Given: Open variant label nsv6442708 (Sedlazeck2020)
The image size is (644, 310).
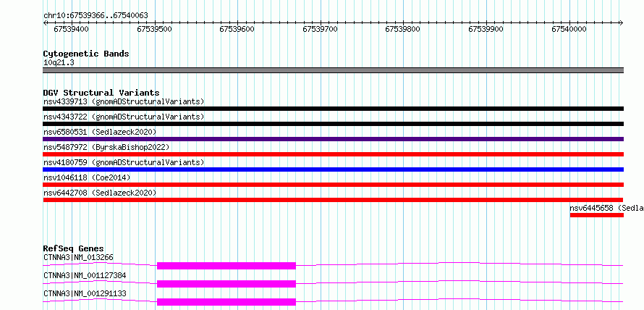Looking at the screenshot, I should coord(100,193).
